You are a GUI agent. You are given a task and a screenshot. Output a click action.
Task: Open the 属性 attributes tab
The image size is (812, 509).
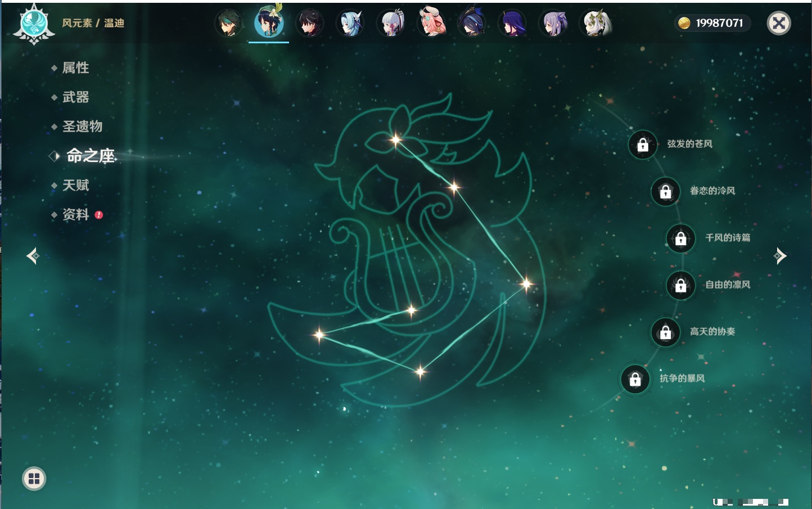click(75, 68)
